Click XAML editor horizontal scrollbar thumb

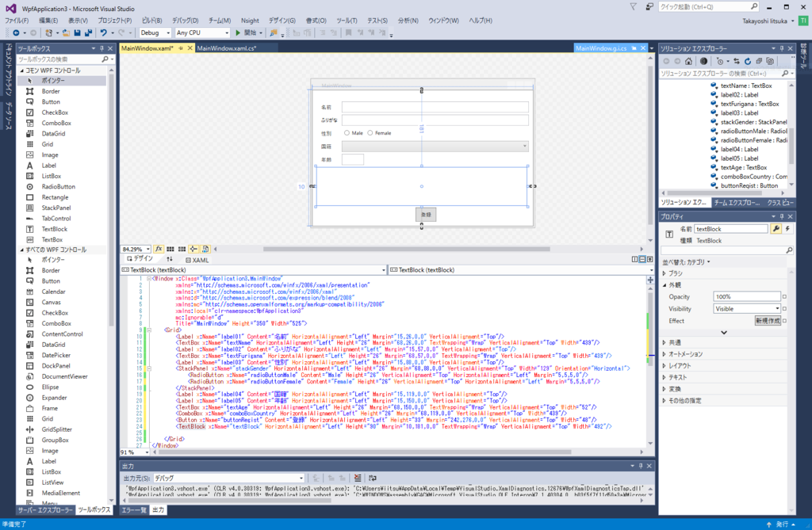coord(365,452)
